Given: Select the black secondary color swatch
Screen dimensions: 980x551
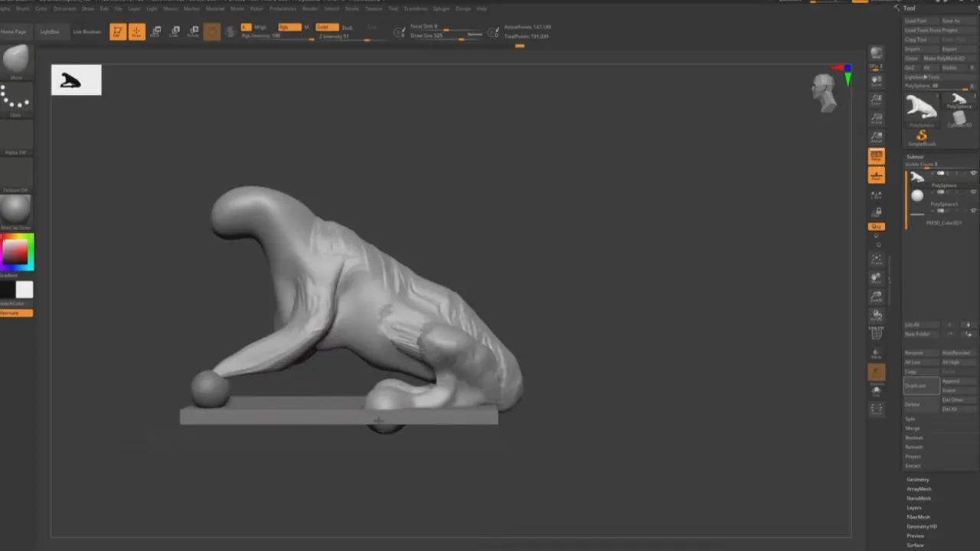Looking at the screenshot, I should (x=8, y=289).
